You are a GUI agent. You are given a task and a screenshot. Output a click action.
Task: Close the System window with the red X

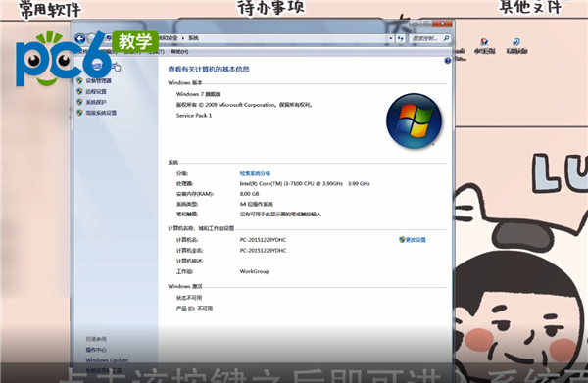tap(442, 24)
